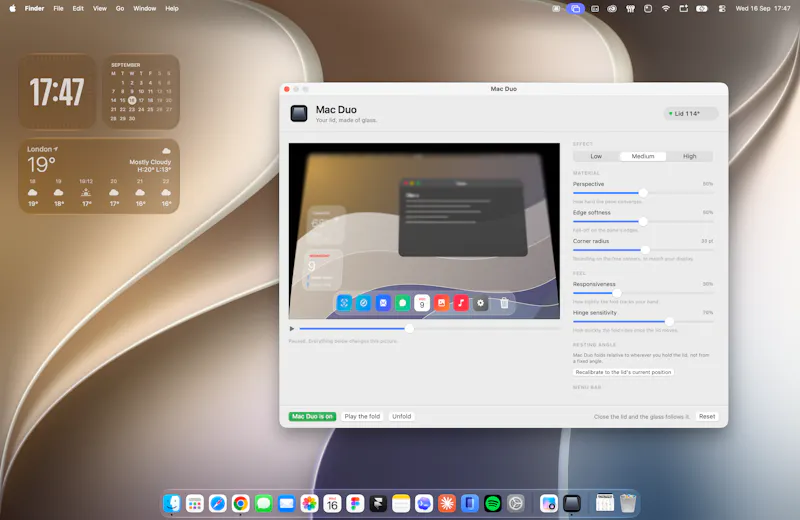Click the Lid 114° status pill

(x=691, y=113)
